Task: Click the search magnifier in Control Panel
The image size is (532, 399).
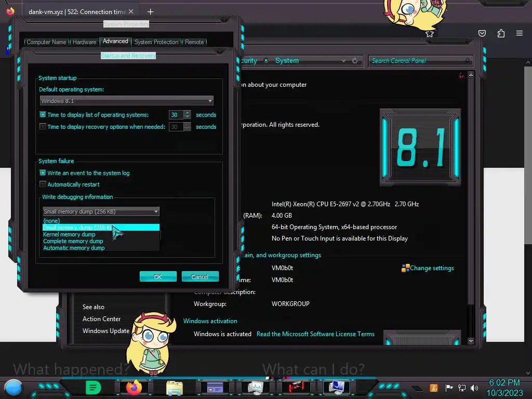Action: click(x=468, y=61)
